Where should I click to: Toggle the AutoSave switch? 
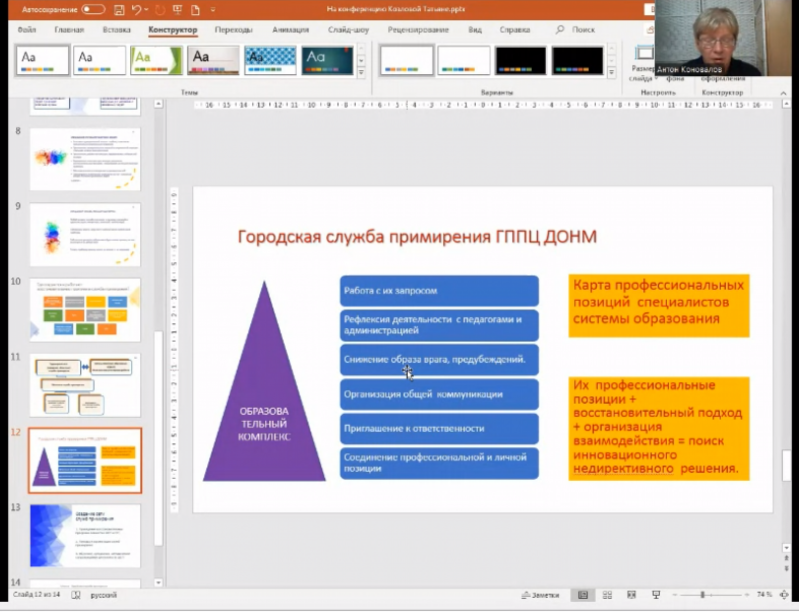tap(92, 9)
